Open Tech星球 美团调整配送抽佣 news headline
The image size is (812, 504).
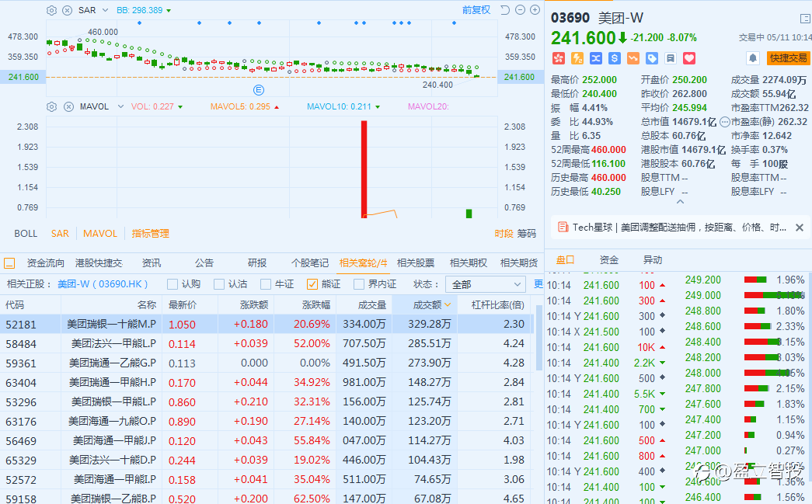coord(679,228)
